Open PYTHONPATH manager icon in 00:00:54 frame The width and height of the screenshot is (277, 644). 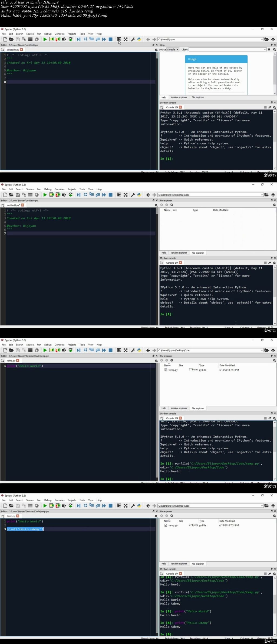click(x=139, y=39)
